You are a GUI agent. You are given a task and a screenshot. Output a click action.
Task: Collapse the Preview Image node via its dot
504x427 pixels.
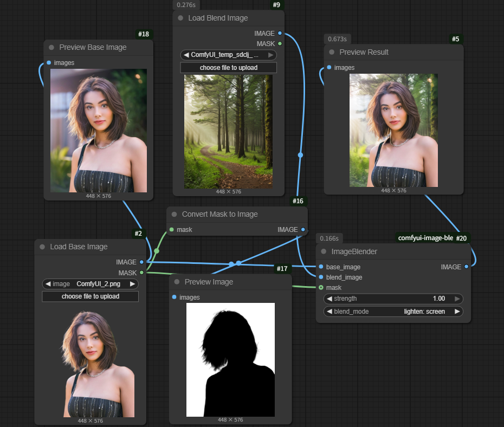(x=177, y=282)
